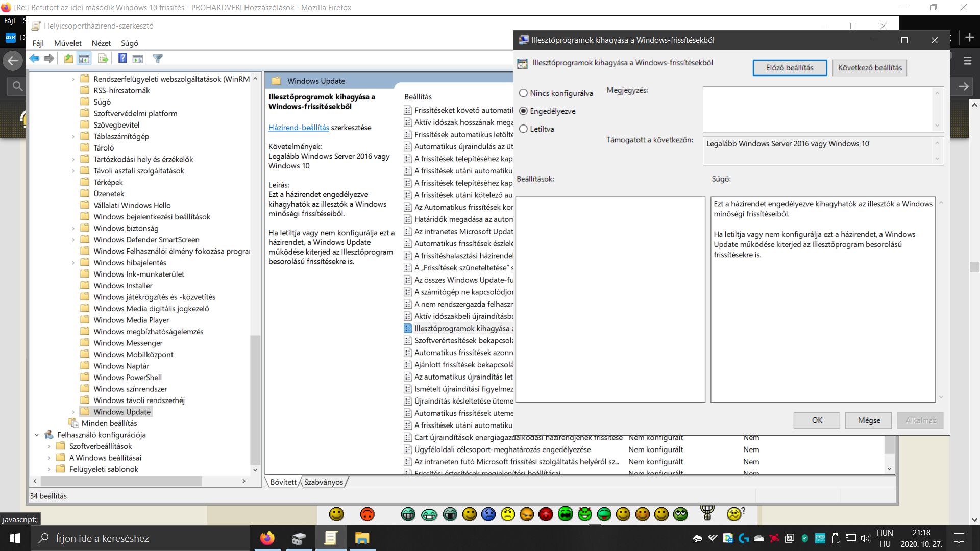Click the Firefox hamburger menu icon
Image resolution: width=980 pixels, height=551 pixels.
point(967,61)
